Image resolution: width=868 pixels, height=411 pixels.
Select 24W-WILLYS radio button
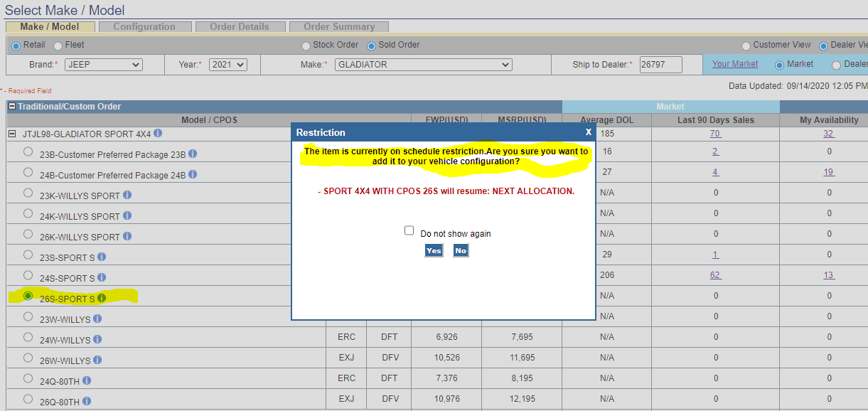28,337
